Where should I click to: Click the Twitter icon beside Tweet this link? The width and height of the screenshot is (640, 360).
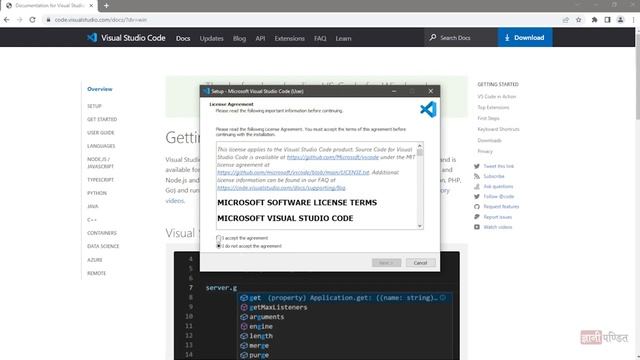click(477, 166)
